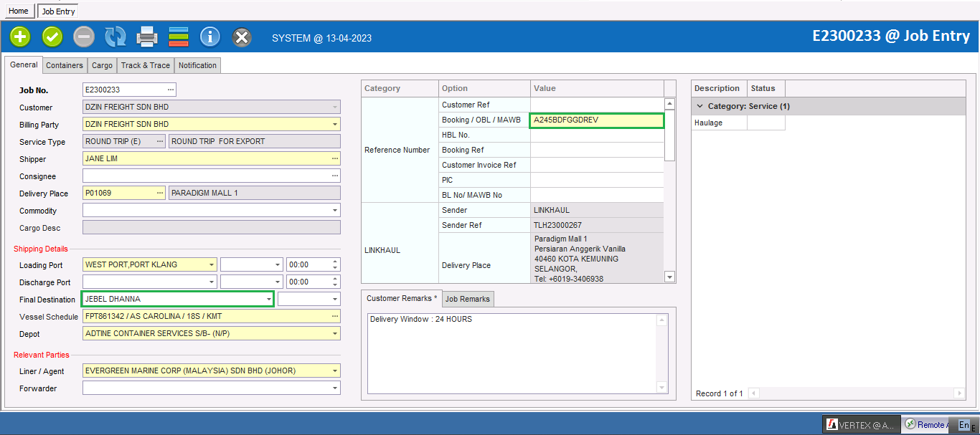
Task: Click the blue Refresh arrows icon
Action: (116, 37)
